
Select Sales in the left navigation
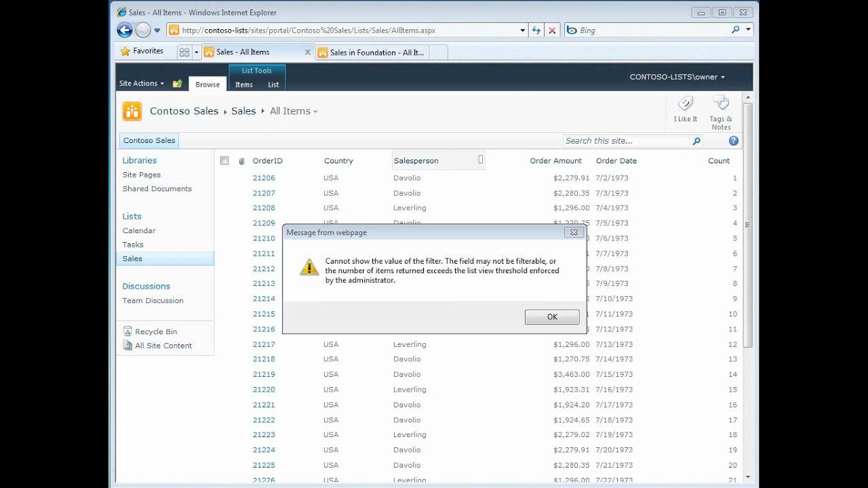click(165, 259)
